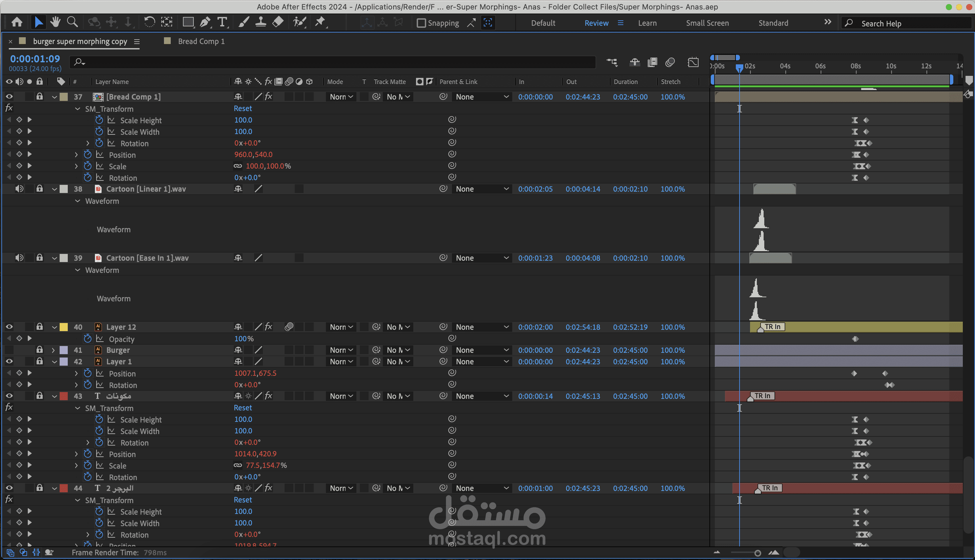Viewport: 975px width, 560px height.
Task: Select the Puppet Pin tool
Action: [320, 22]
